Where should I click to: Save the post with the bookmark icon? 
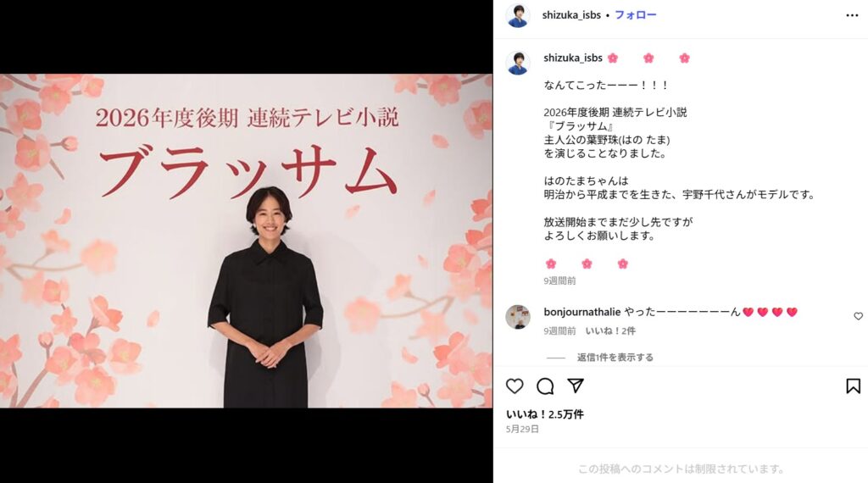(x=853, y=386)
